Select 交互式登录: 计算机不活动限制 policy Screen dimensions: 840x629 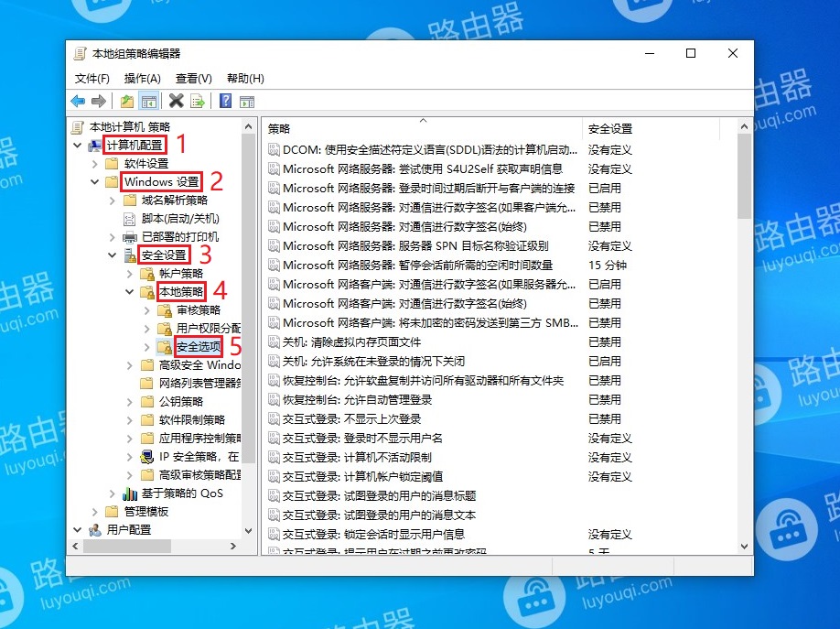pyautogui.click(x=358, y=458)
